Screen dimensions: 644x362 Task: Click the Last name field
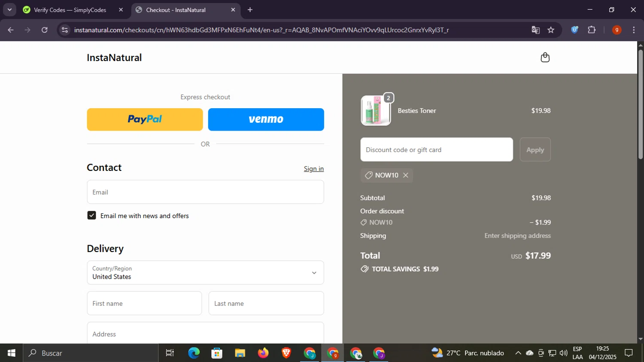pyautogui.click(x=266, y=303)
